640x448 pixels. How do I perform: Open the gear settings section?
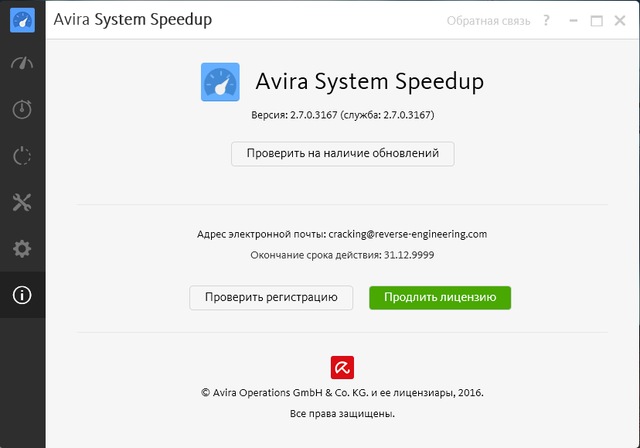(22, 249)
